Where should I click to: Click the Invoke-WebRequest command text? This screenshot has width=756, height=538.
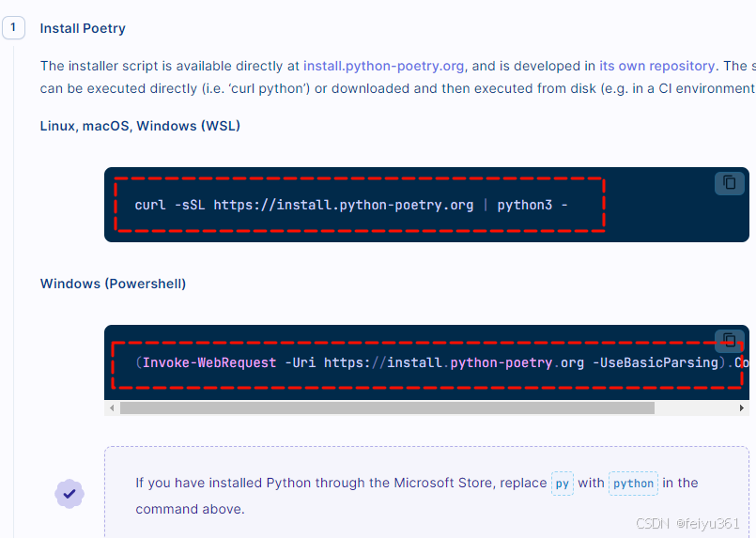(442, 362)
